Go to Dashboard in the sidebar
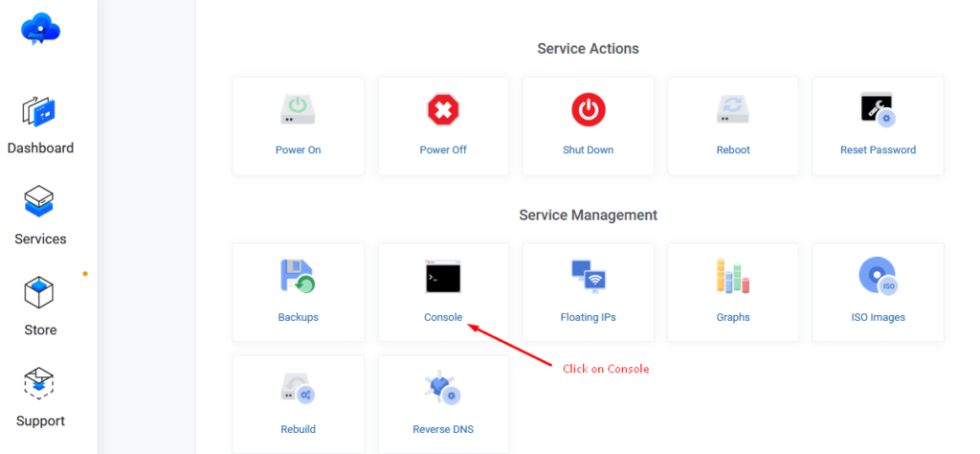This screenshot has height=454, width=980. [x=40, y=125]
